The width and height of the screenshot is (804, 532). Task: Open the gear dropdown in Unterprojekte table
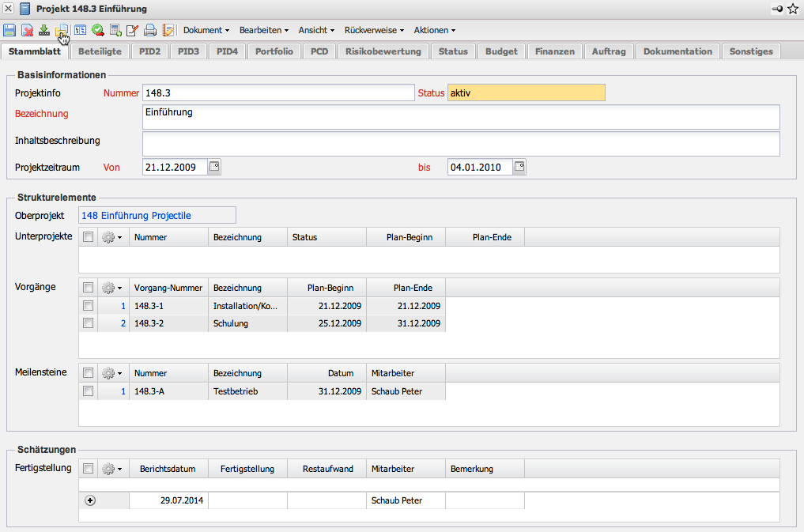coord(112,237)
